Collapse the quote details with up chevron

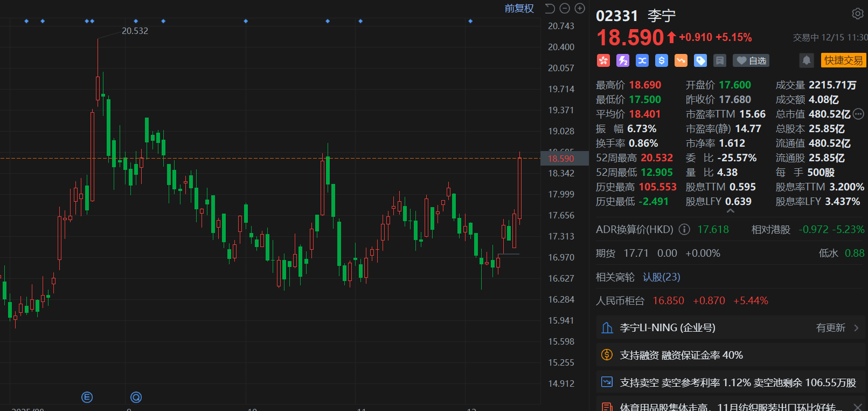731,211
